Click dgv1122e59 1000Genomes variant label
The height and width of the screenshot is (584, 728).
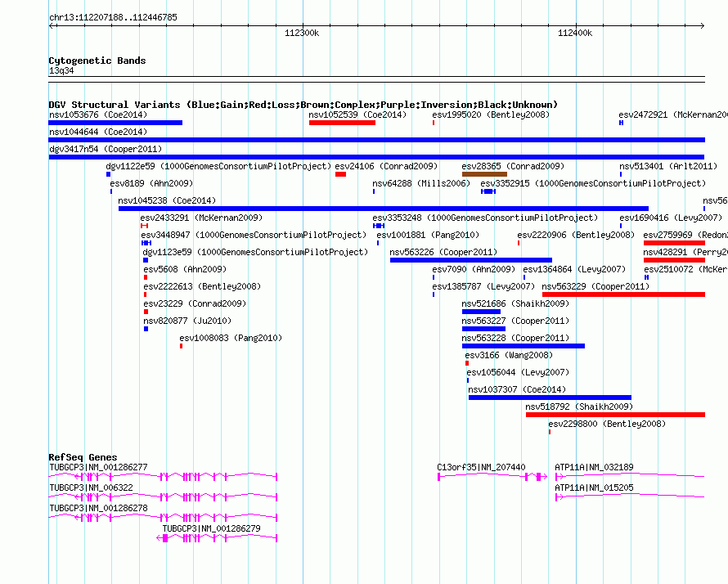tap(218, 166)
